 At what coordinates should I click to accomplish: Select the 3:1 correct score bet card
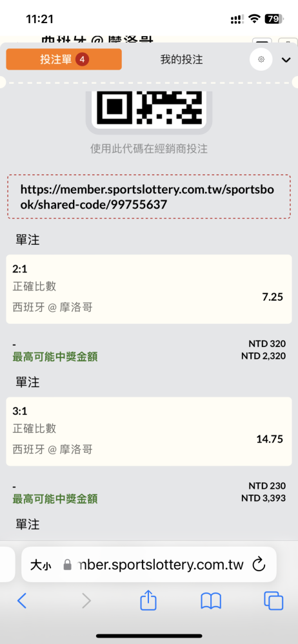pyautogui.click(x=149, y=431)
